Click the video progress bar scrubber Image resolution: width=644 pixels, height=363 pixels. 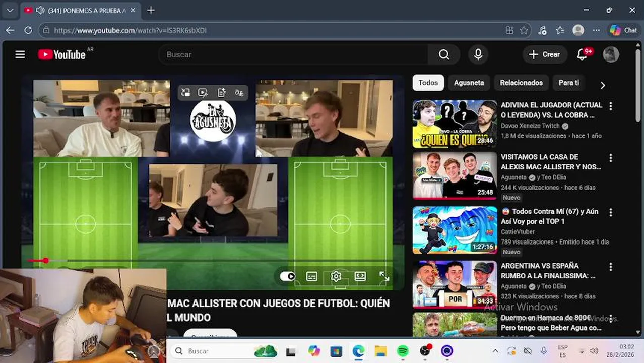point(46,261)
